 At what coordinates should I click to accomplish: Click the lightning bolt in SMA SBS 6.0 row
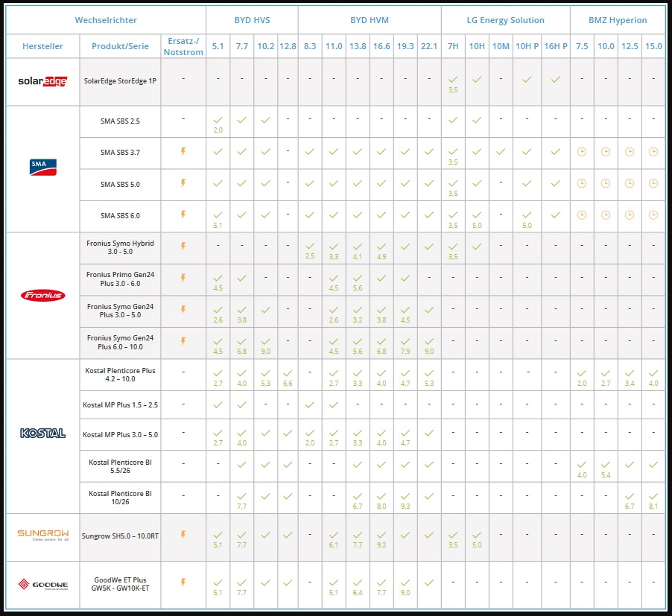click(x=183, y=215)
